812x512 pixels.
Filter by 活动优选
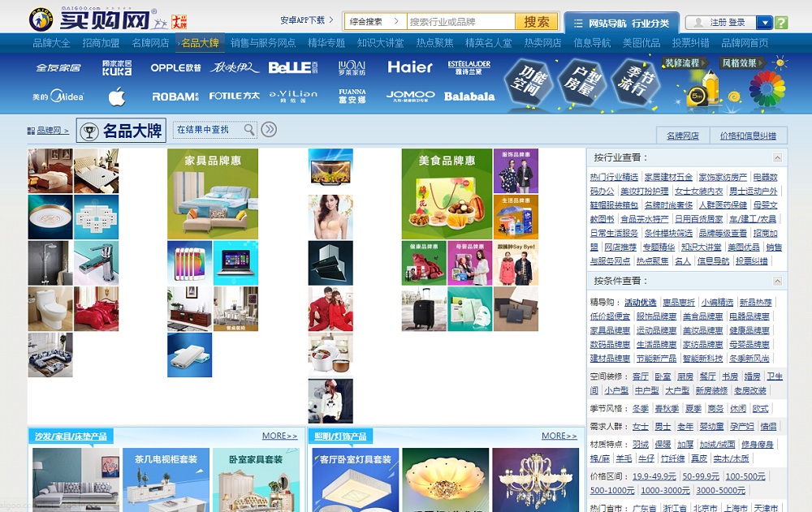(640, 303)
